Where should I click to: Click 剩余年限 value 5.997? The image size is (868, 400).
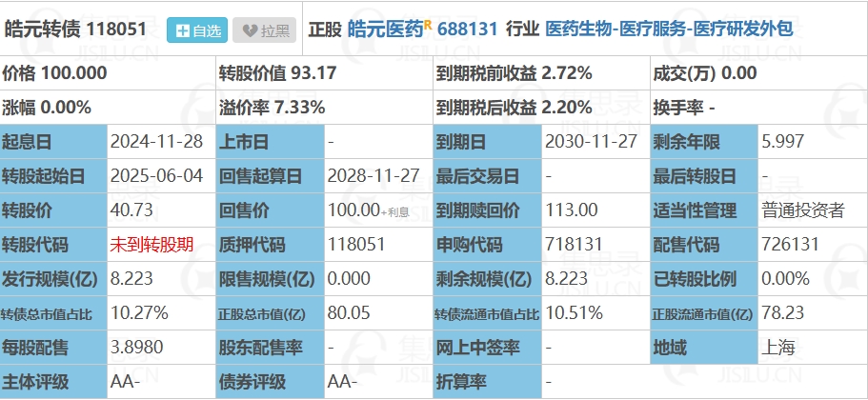pyautogui.click(x=783, y=142)
